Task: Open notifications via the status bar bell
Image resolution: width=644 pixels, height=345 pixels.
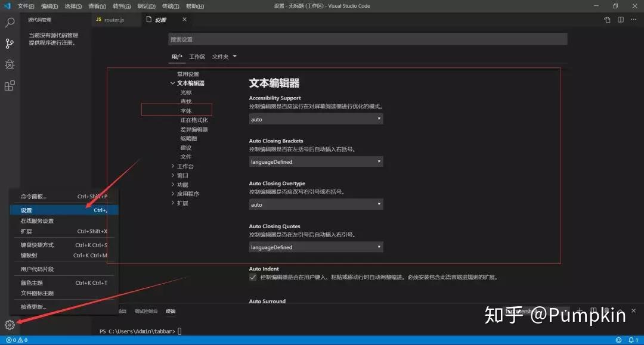Action: click(632, 340)
